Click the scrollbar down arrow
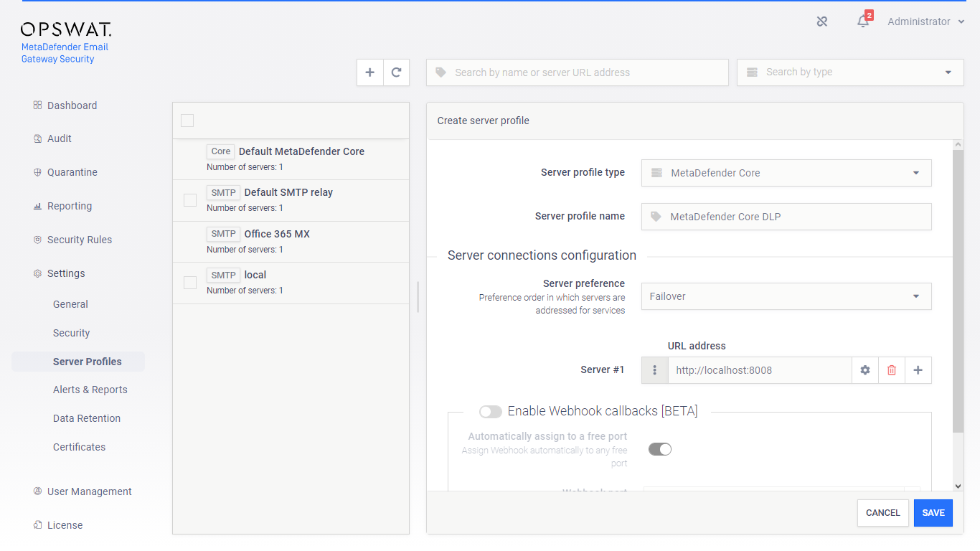Viewport: 980px width, 551px height. (x=958, y=486)
